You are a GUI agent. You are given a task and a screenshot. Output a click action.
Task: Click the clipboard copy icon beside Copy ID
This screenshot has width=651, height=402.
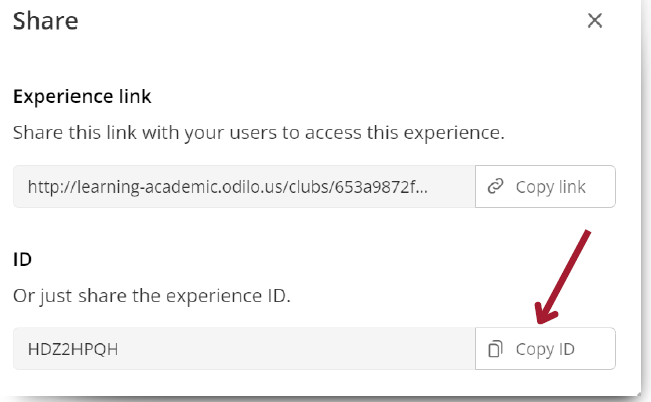click(495, 349)
